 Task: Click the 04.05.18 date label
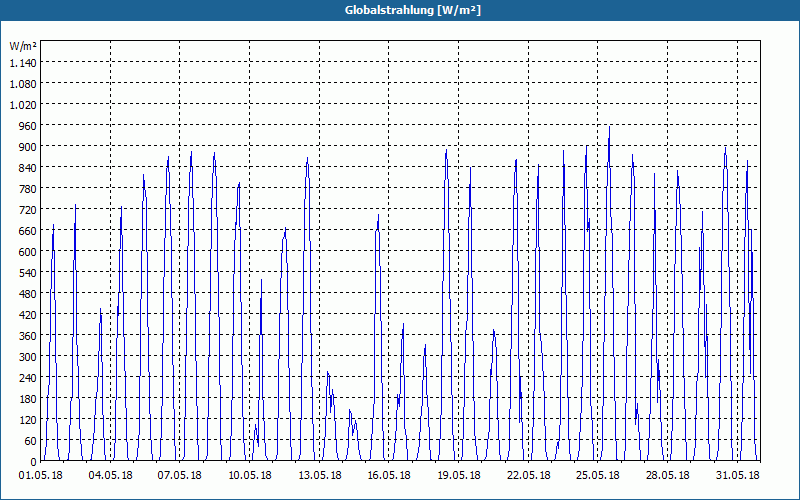(110, 476)
